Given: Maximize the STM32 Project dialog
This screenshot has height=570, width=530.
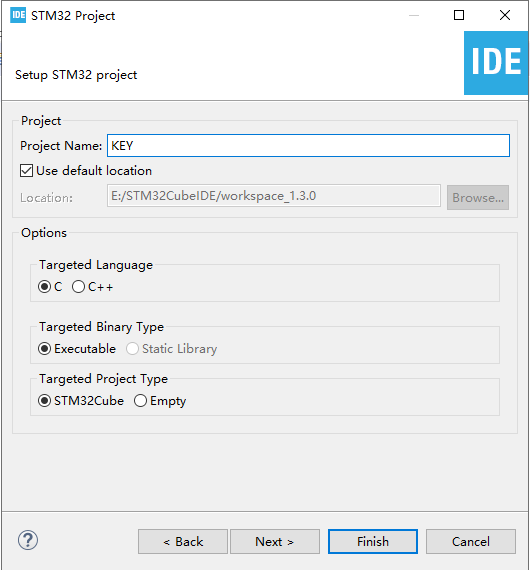Looking at the screenshot, I should pyautogui.click(x=459, y=15).
